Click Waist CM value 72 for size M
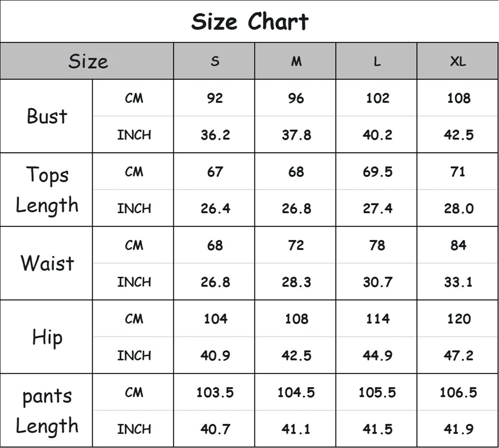This screenshot has width=499, height=448. point(296,245)
